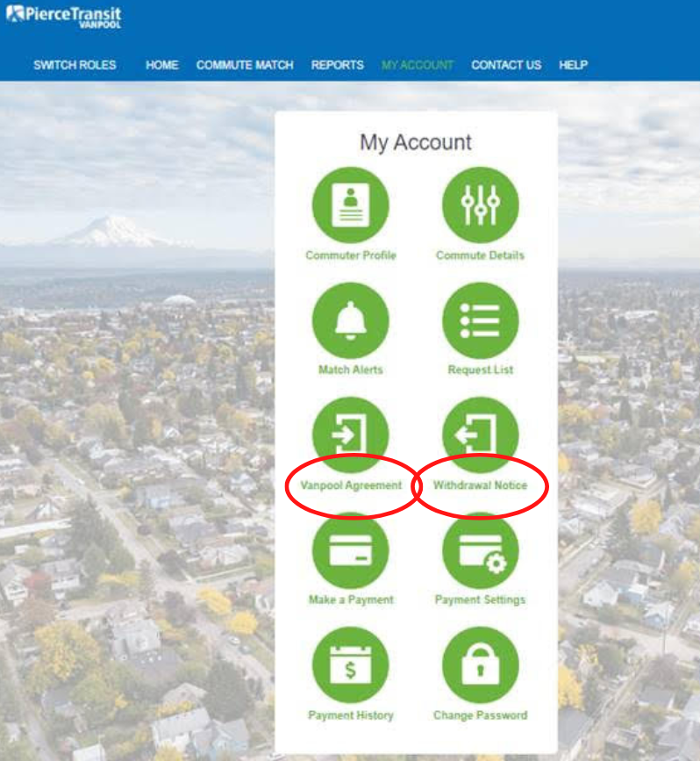Click the Pierce Transit Vanpool logo
This screenshot has height=761, width=700.
click(x=64, y=17)
